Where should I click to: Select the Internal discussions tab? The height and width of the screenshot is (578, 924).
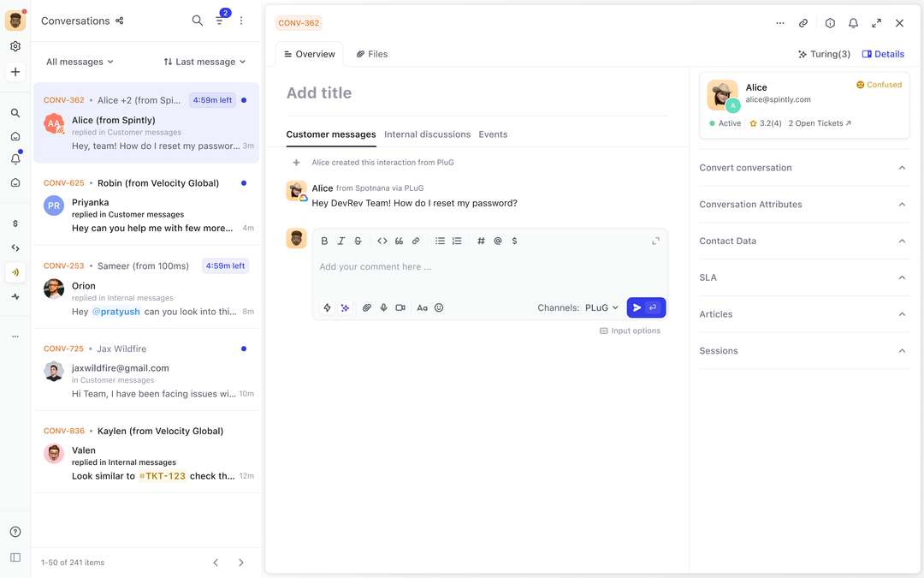tap(427, 134)
